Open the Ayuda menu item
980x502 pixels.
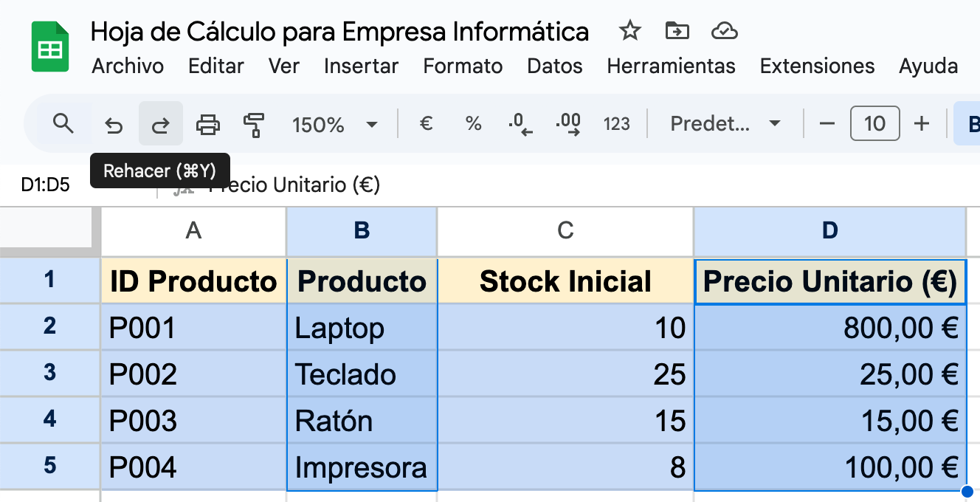click(x=928, y=66)
